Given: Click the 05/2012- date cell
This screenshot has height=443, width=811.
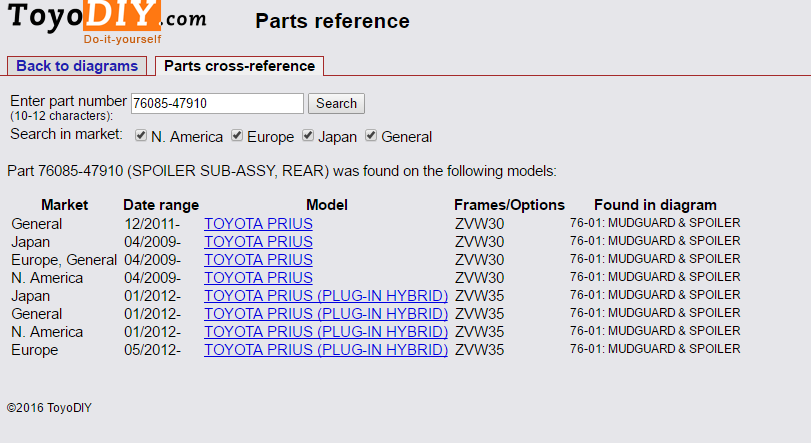Looking at the screenshot, I should [152, 350].
